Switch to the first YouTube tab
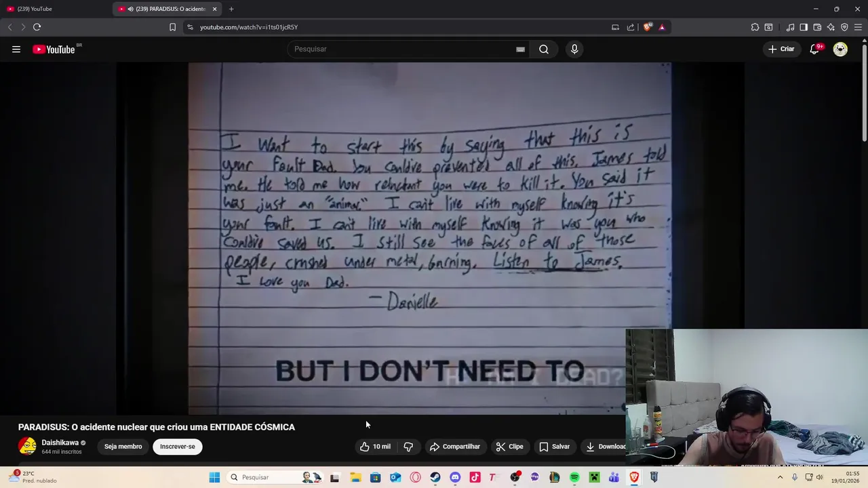 click(54, 9)
